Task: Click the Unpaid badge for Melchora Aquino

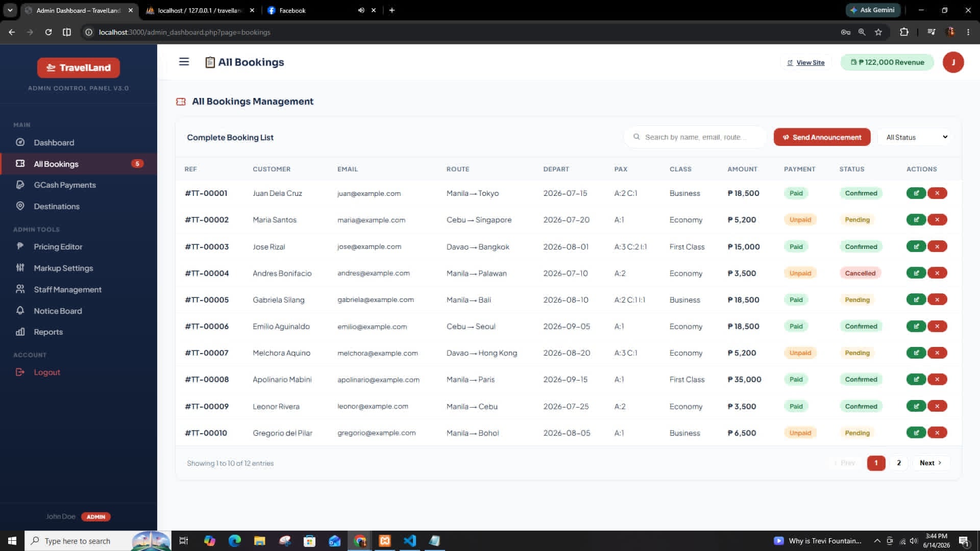Action: click(800, 353)
